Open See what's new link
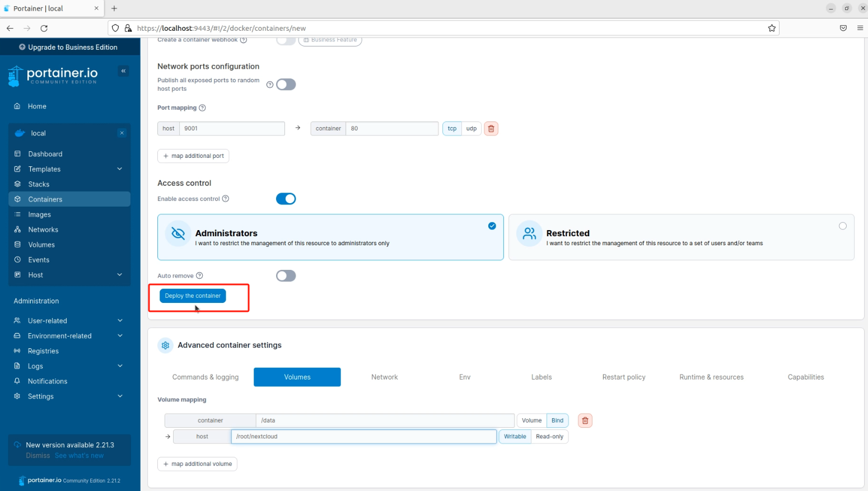868x491 pixels. pyautogui.click(x=80, y=456)
